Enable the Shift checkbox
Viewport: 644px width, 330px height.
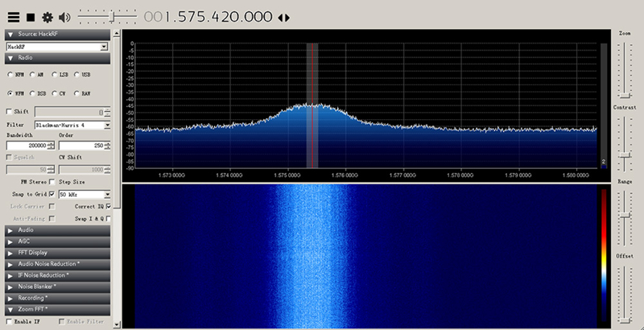click(10, 112)
